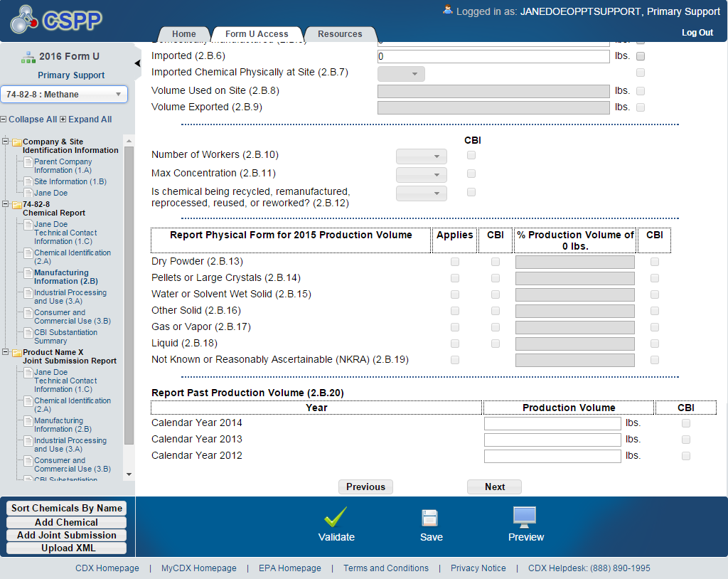Screen dimensions: 728x579
Task: Switch to the Home tab
Action: 183,34
